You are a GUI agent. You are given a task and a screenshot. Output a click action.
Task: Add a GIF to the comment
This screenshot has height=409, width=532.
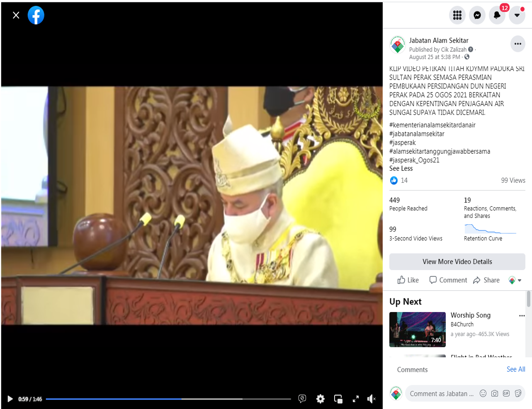506,394
